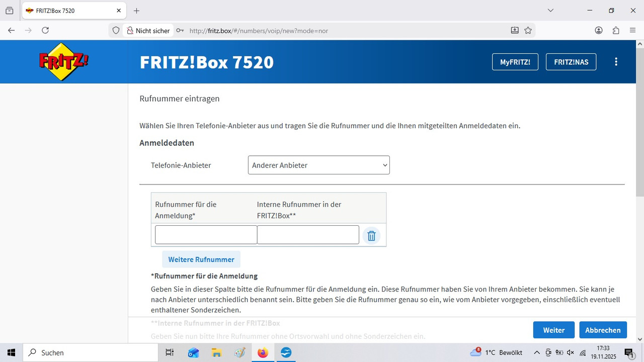Image resolution: width=644 pixels, height=362 pixels.
Task: Open the network Wi-Fi tray icon
Action: pyautogui.click(x=583, y=352)
